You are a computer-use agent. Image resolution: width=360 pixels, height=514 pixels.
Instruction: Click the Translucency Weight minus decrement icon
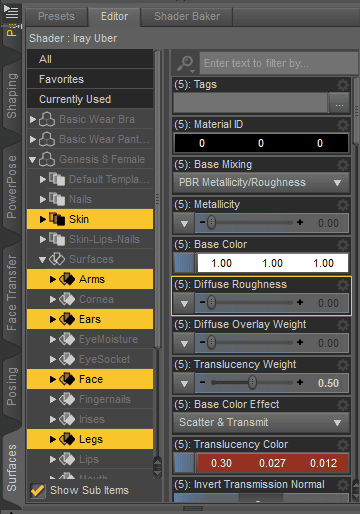(x=202, y=382)
